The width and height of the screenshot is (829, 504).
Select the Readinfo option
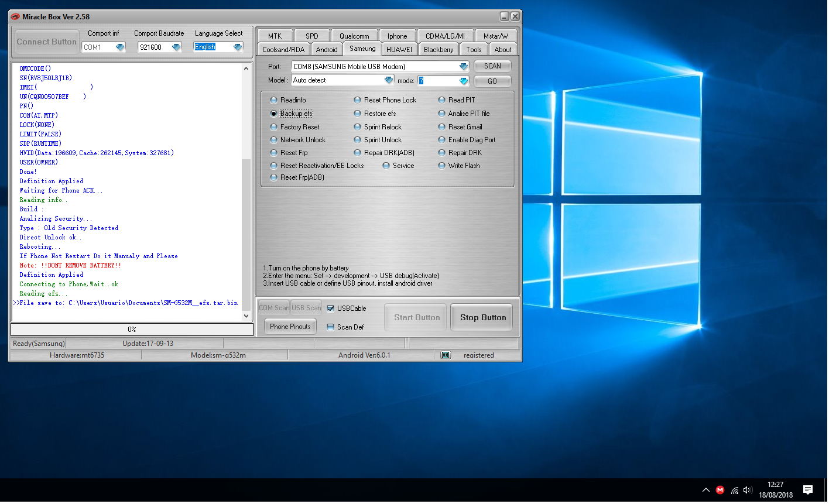tap(288, 100)
